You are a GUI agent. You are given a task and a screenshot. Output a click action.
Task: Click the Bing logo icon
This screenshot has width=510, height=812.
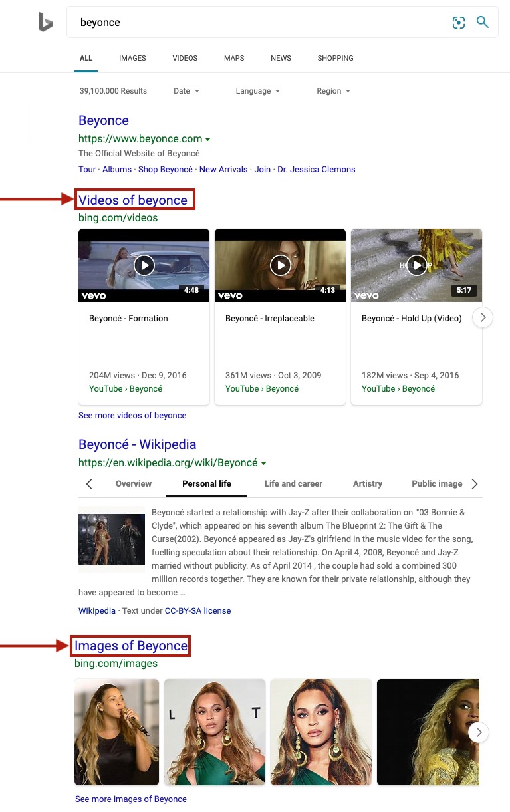(45, 23)
